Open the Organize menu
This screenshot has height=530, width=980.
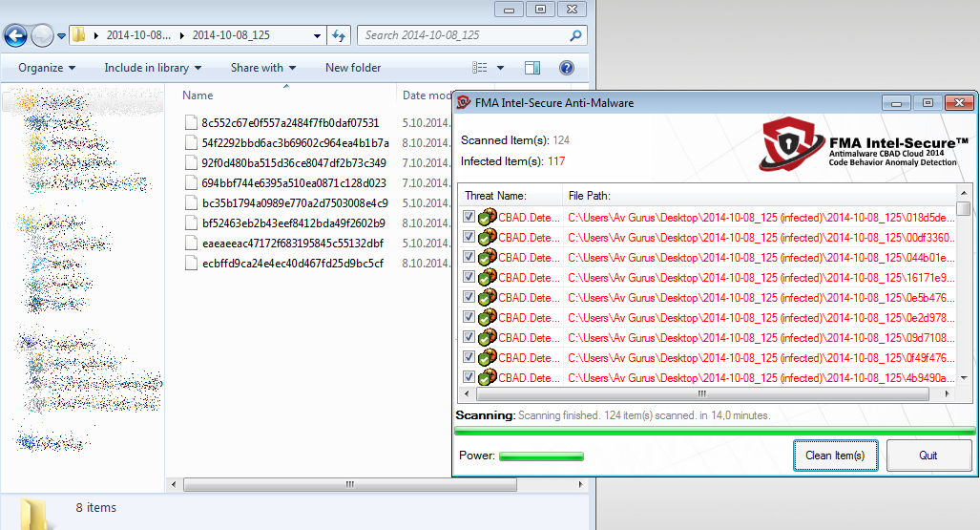point(47,68)
